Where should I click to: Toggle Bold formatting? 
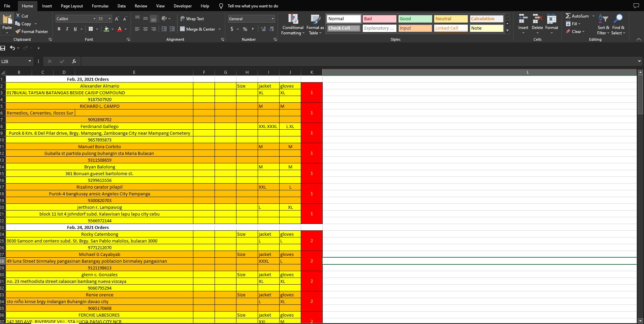[x=59, y=29]
